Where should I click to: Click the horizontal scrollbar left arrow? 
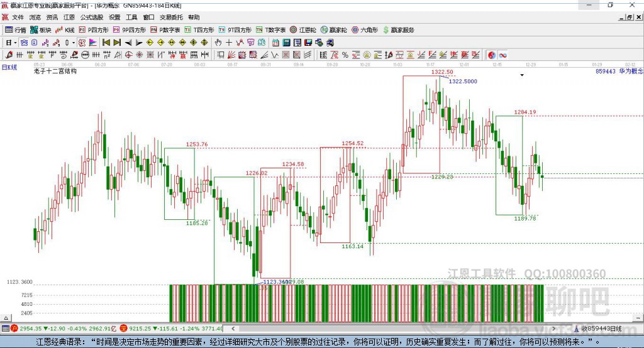click(x=233, y=329)
